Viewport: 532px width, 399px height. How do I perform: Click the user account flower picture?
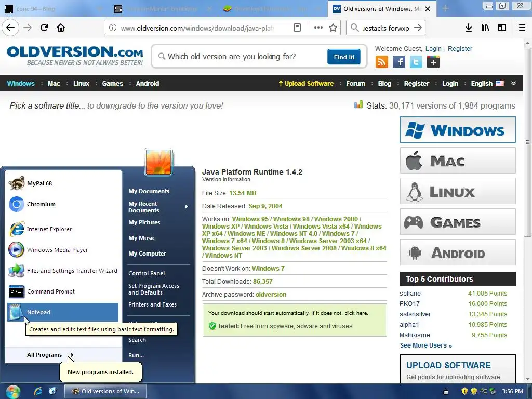(x=158, y=162)
